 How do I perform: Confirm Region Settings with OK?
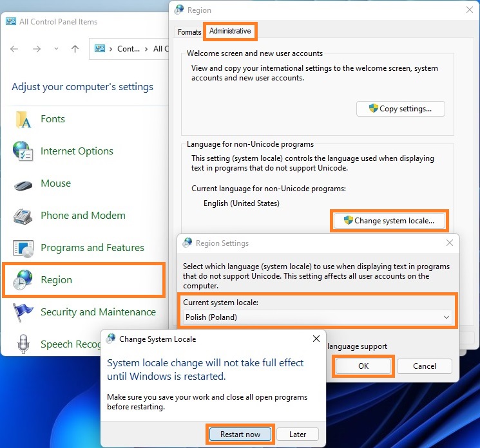pos(363,366)
